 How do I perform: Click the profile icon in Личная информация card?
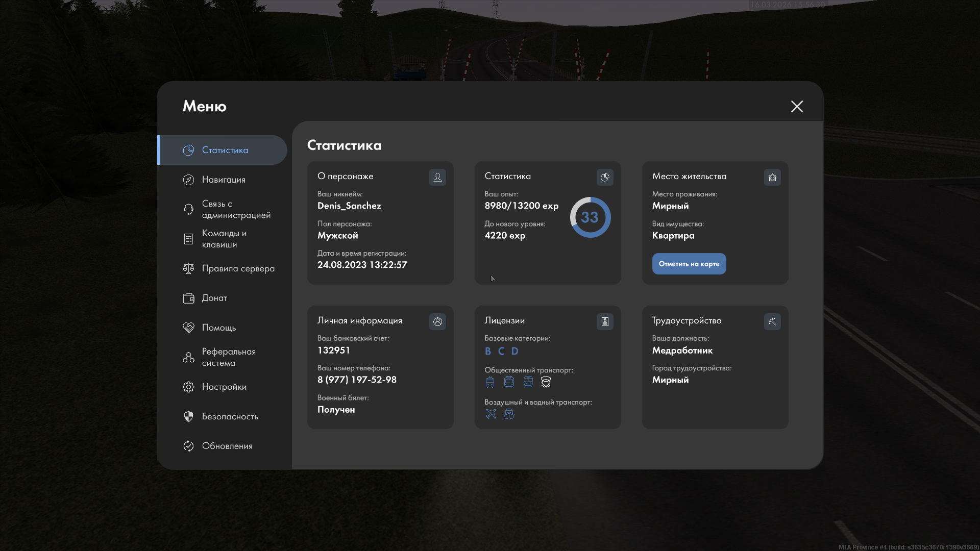(437, 321)
